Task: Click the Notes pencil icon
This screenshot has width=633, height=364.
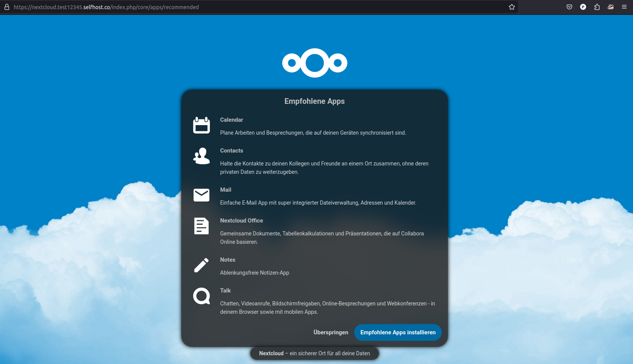Action: point(201,265)
